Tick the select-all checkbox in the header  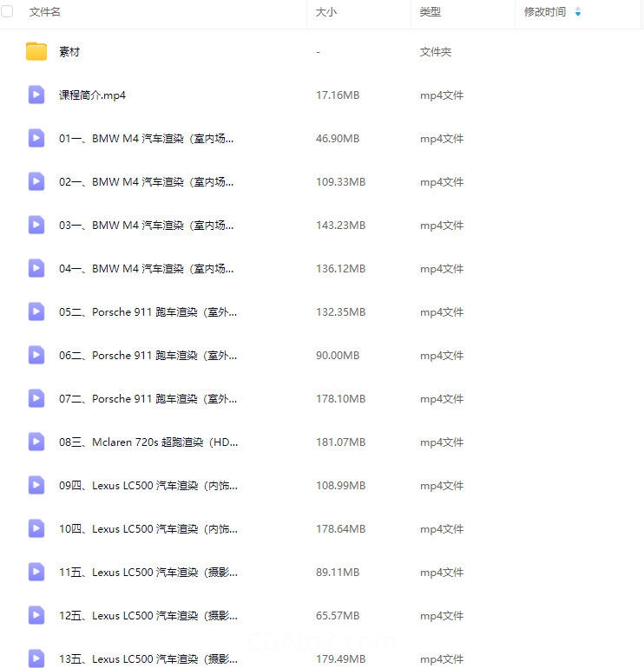click(x=7, y=12)
